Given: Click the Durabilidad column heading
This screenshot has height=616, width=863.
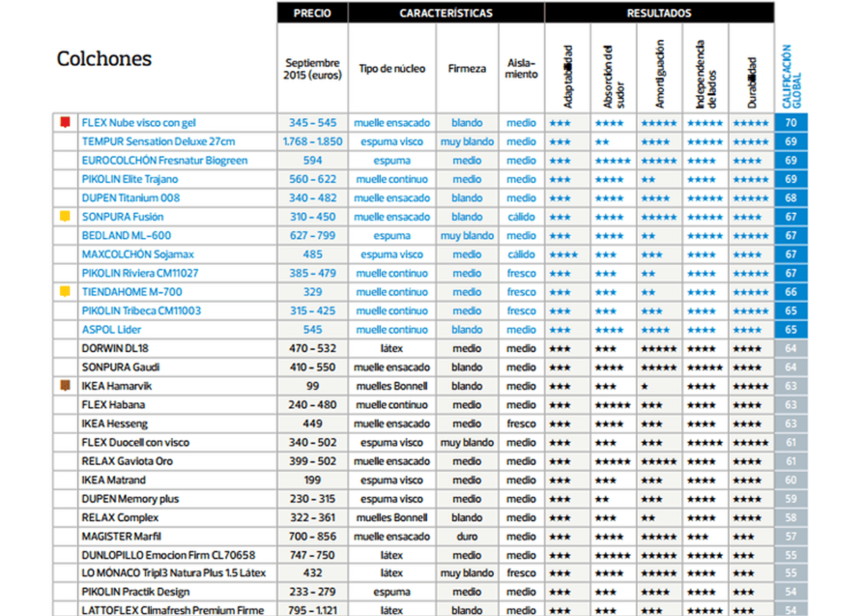Looking at the screenshot, I should (x=752, y=82).
